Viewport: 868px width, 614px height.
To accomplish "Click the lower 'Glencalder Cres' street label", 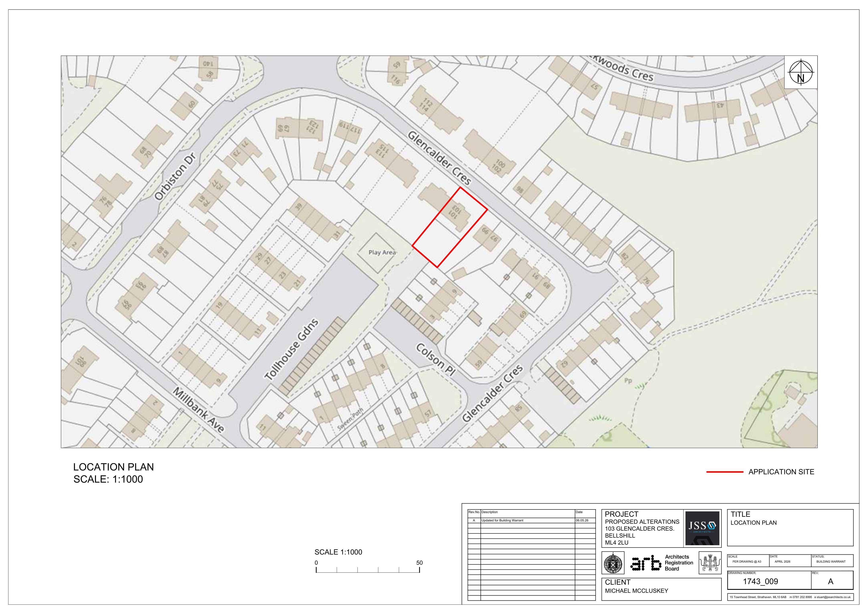I will 493,394.
